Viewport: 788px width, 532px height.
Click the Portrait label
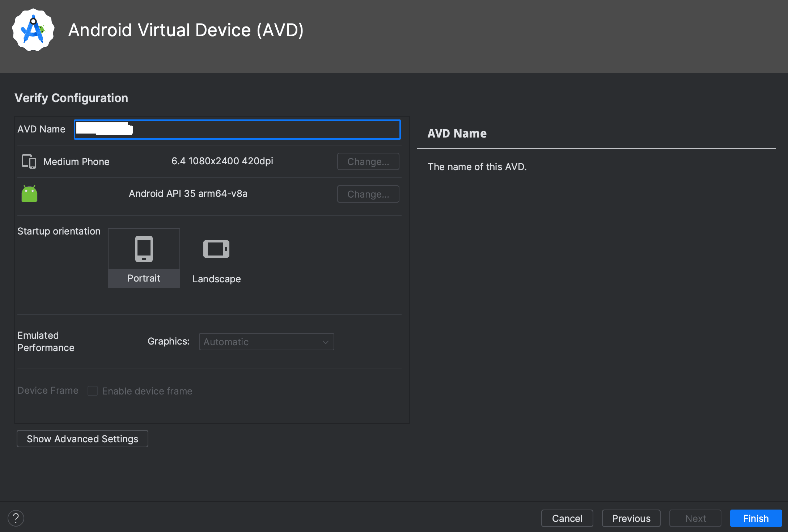point(144,278)
